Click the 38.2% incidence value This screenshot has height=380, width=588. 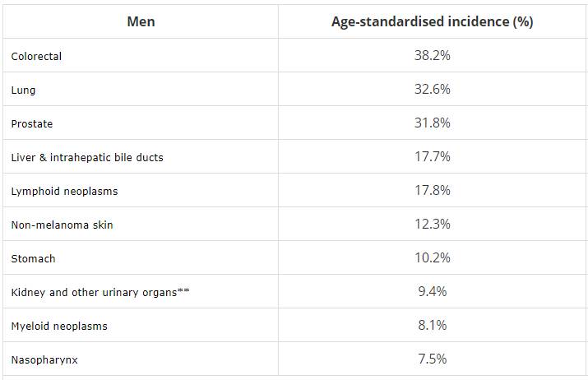tap(432, 56)
